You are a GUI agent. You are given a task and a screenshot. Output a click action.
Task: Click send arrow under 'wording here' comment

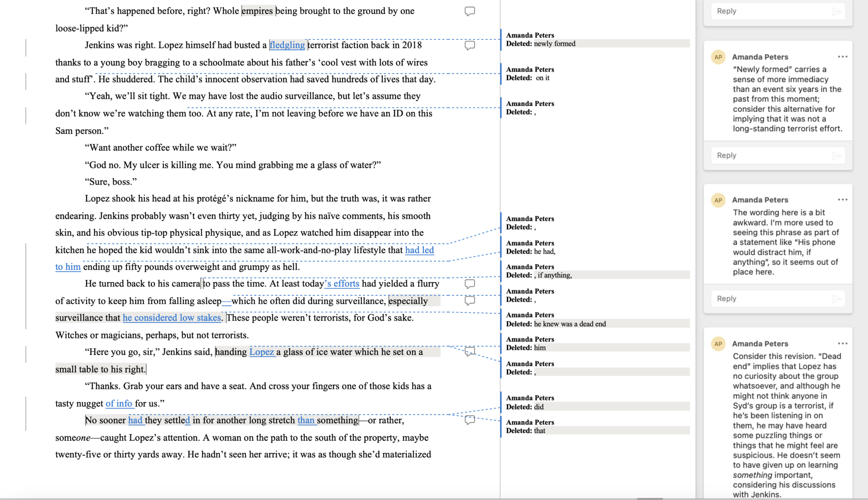click(x=836, y=299)
